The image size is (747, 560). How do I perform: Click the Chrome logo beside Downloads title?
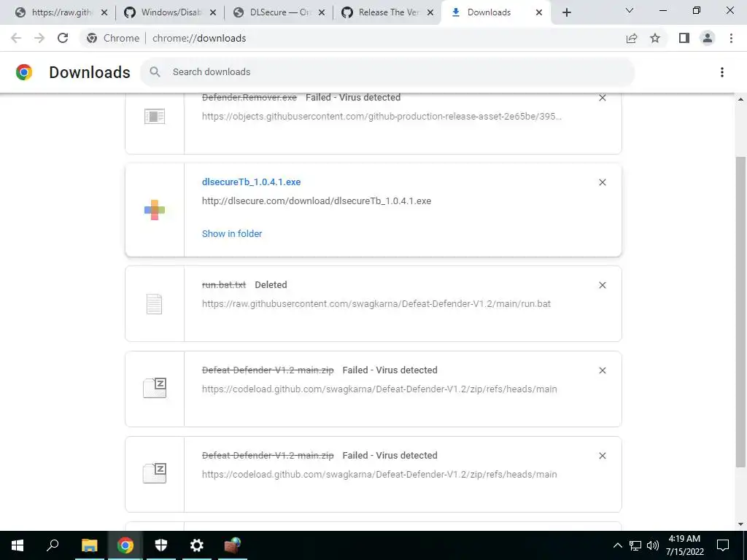tap(24, 72)
